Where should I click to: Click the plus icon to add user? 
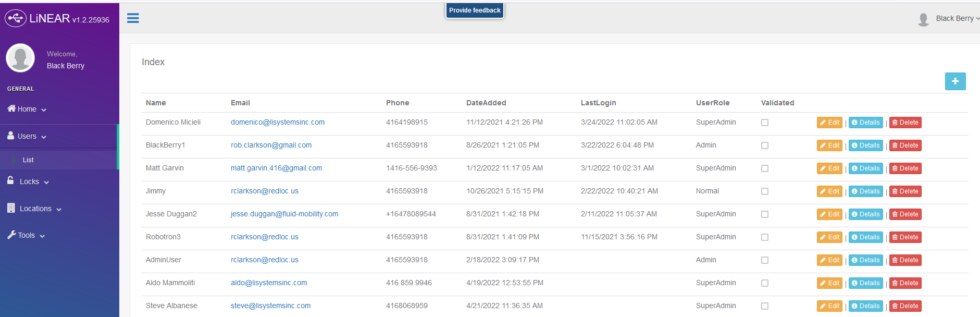955,81
